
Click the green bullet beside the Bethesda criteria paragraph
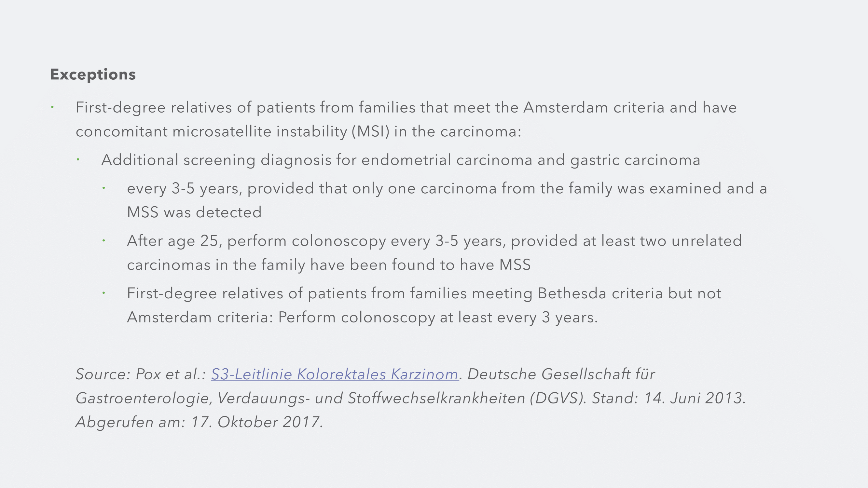click(104, 293)
